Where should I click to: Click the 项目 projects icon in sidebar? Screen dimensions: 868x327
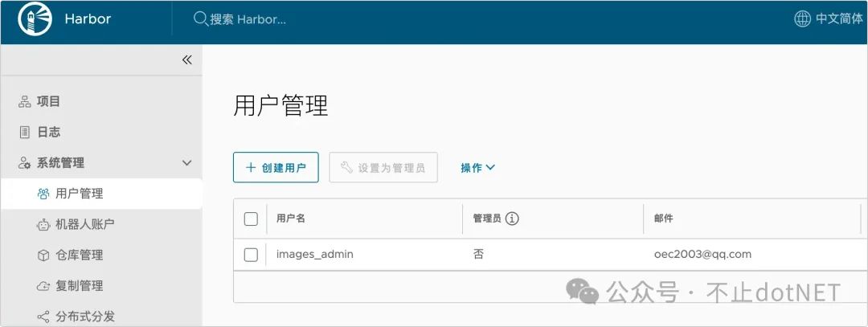24,101
